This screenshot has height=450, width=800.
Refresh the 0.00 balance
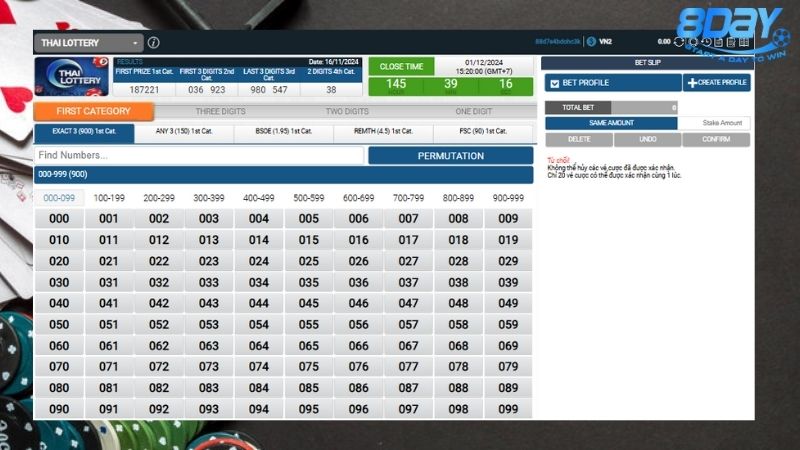click(679, 42)
